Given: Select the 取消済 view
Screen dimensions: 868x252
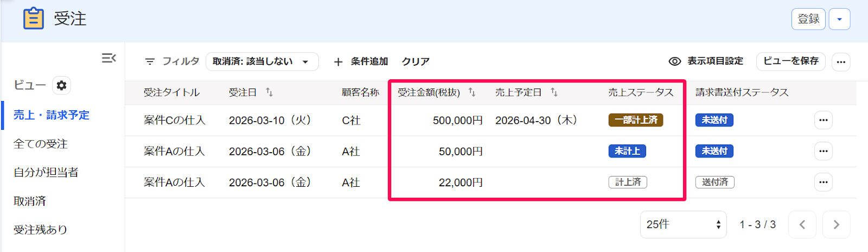Looking at the screenshot, I should [30, 201].
